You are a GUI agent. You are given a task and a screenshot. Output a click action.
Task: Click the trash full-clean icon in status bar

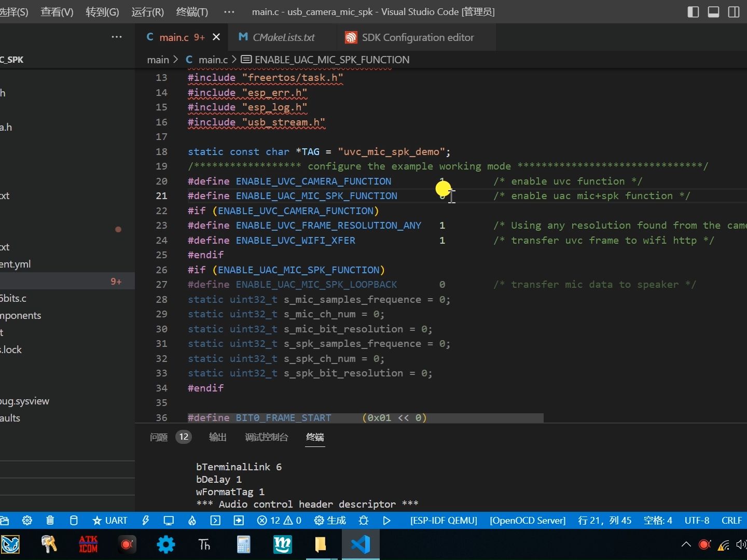[x=50, y=520]
